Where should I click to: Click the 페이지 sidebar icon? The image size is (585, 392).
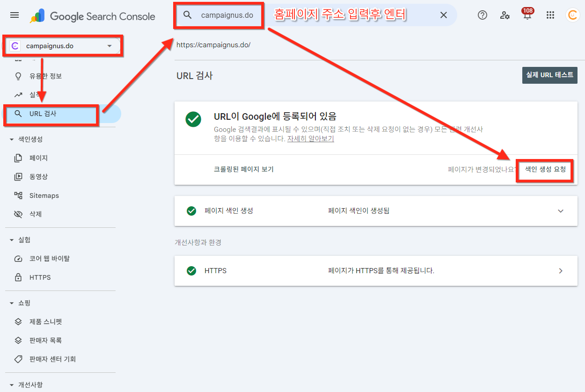coord(18,158)
